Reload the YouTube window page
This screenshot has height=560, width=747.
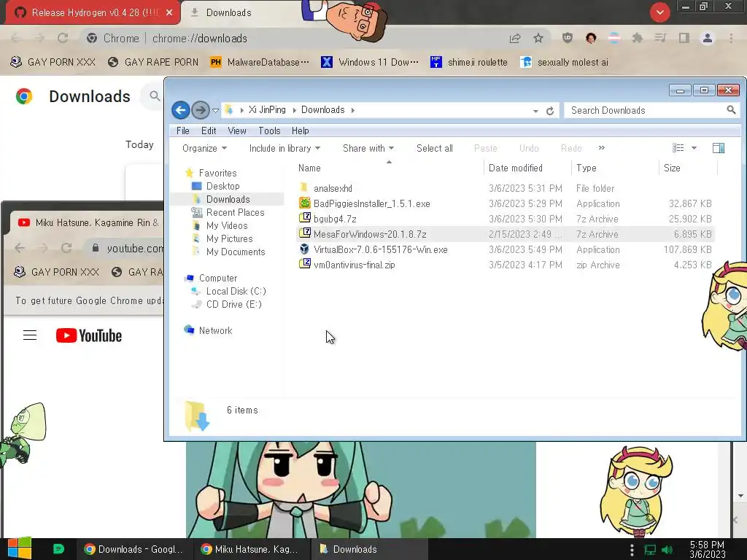(66, 248)
